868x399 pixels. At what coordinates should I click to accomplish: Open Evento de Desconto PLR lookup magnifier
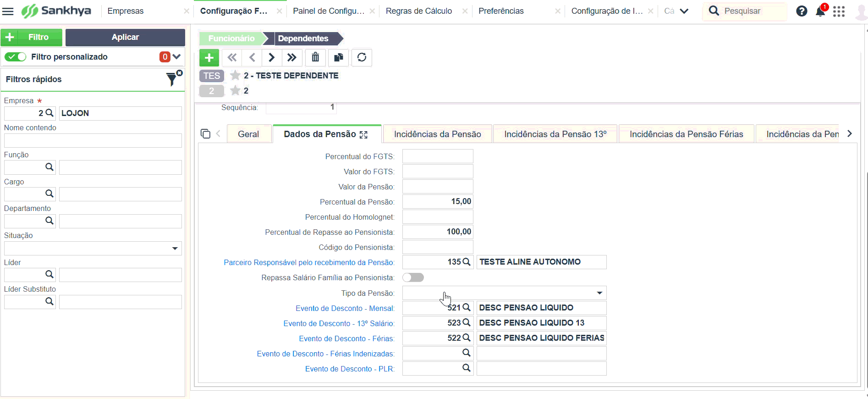[x=467, y=368]
